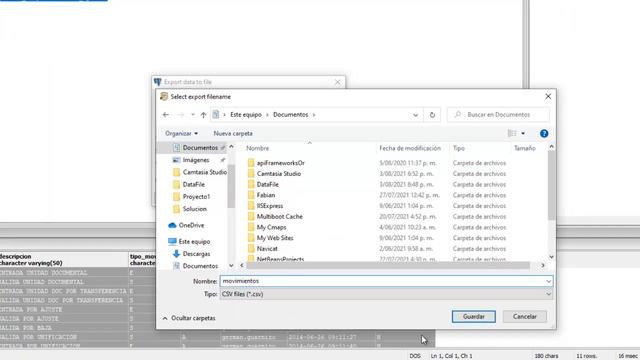Click the descripcion column header in results

point(64,260)
